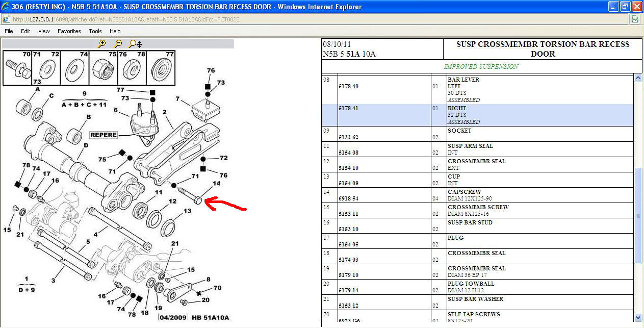644x328 pixels.
Task: Click the zoom in magnifier icon
Action: click(102, 44)
